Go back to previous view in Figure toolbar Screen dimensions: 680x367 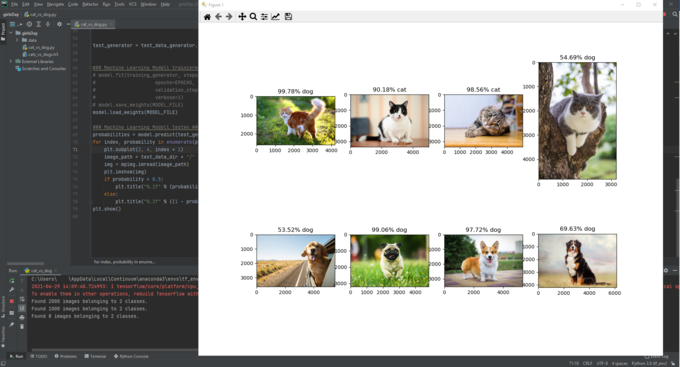point(218,17)
